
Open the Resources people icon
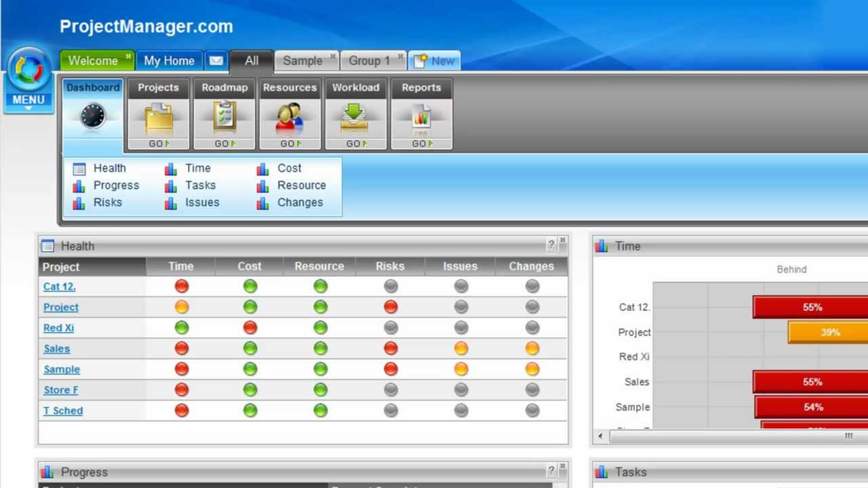point(290,118)
